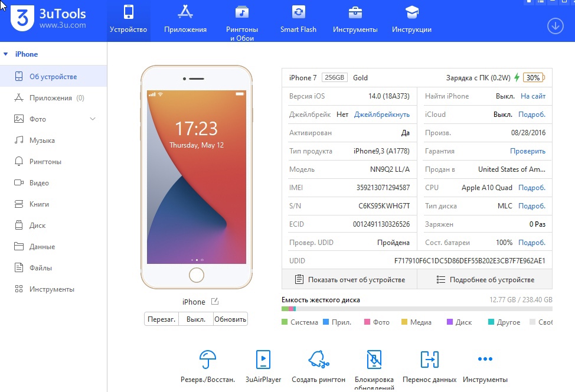Click the 3uTools logo
The height and width of the screenshot is (392, 575).
point(22,17)
